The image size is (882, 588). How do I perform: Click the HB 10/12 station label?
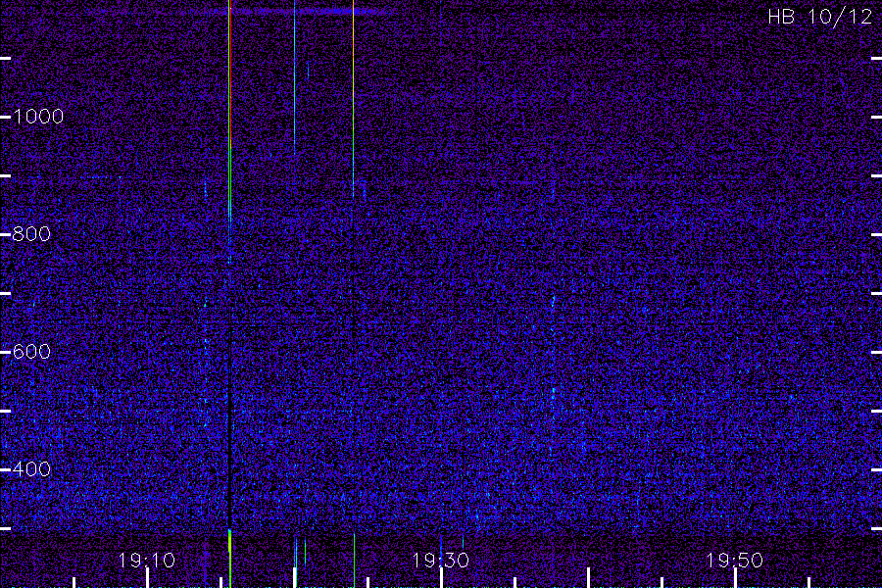click(819, 17)
